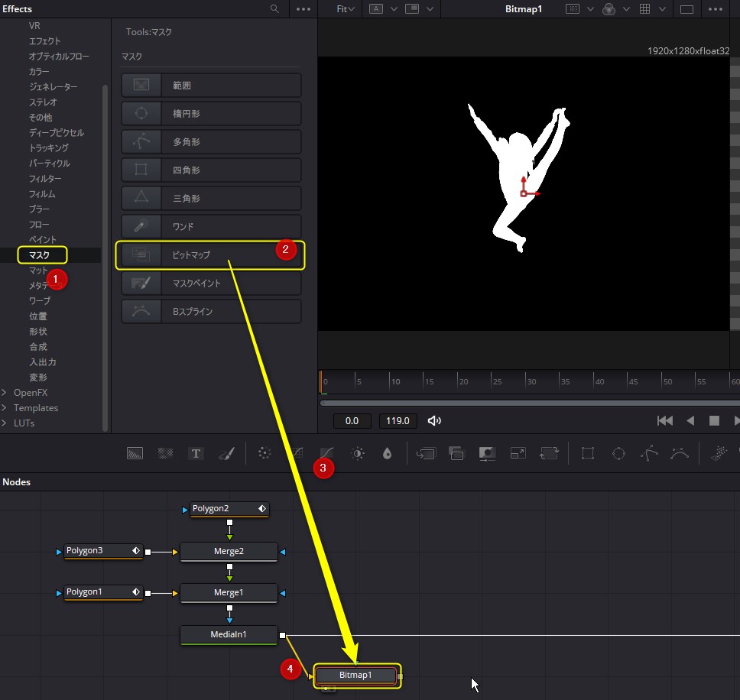
Task: Add the ビットマップ mask tool
Action: (x=211, y=254)
